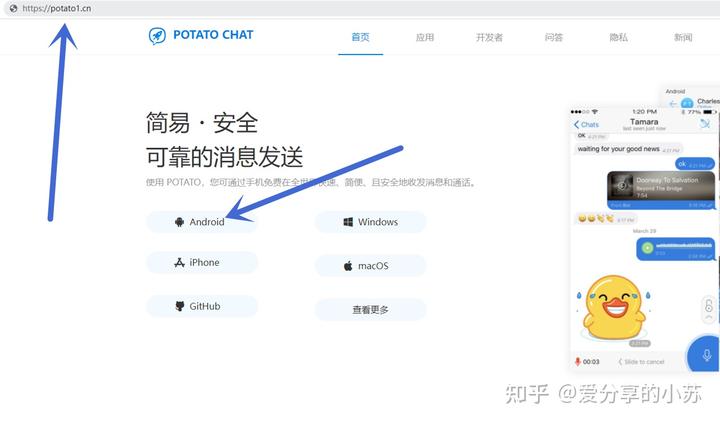Open the 问答 tab
This screenshot has height=422, width=720.
(x=554, y=37)
